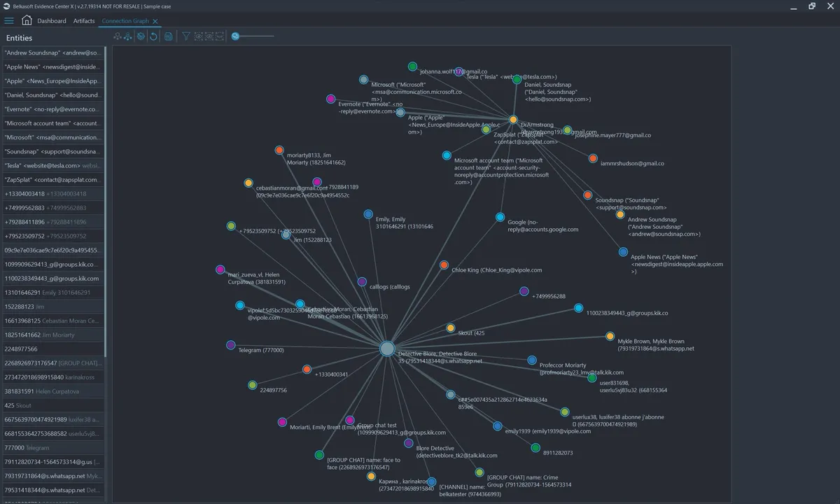Screen dimensions: 840x504
Task: Click the zoom icon beside the slider
Action: [235, 36]
